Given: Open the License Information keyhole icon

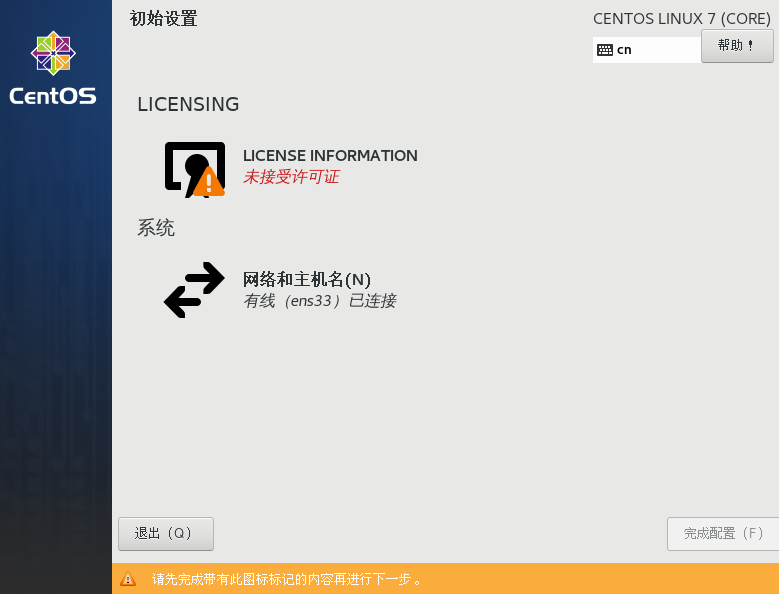Looking at the screenshot, I should [195, 169].
